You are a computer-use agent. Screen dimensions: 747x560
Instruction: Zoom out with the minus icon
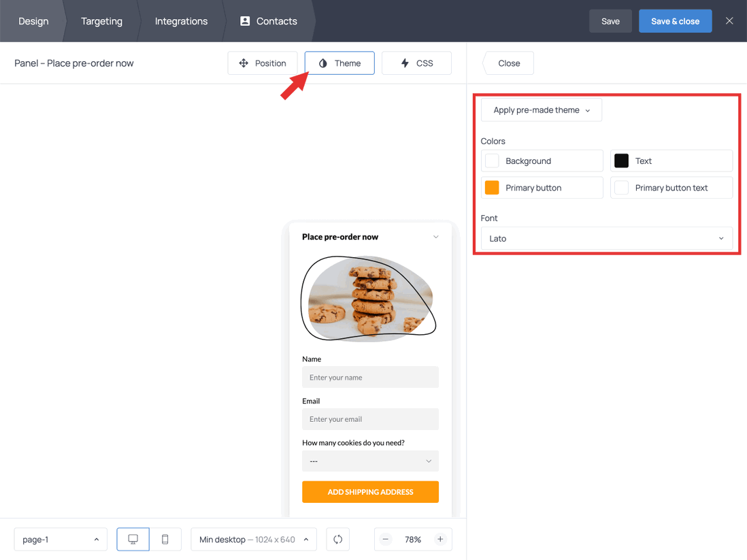pyautogui.click(x=385, y=539)
